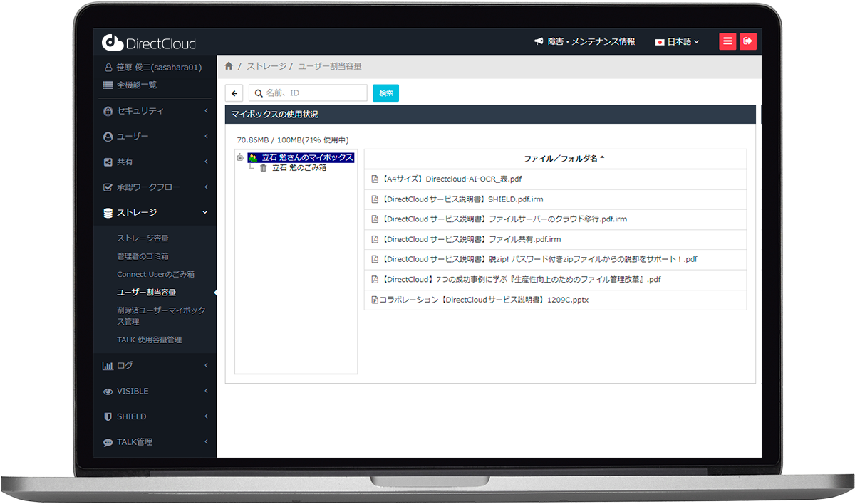Expand the TALK管理 menu chevron
The width and height of the screenshot is (855, 504).
coord(206,442)
